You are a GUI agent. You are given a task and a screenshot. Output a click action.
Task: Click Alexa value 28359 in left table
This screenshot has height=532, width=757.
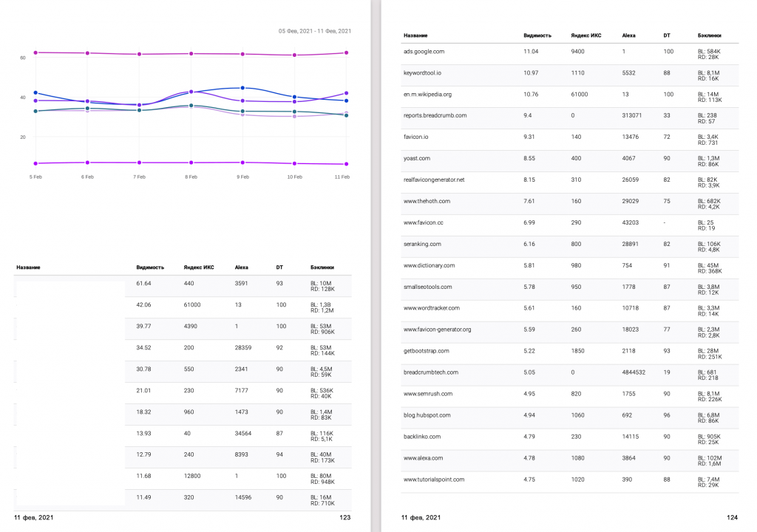click(242, 347)
